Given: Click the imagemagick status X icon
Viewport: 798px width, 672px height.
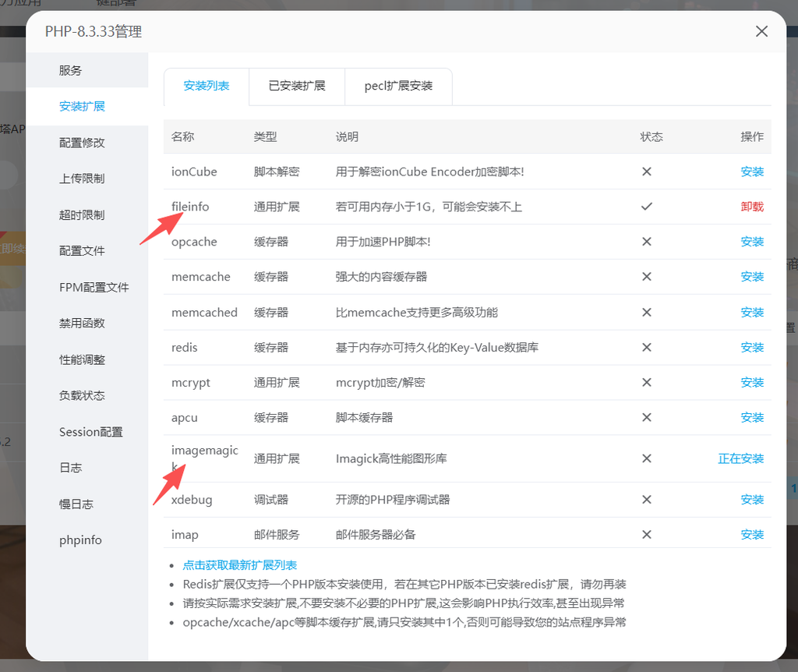Looking at the screenshot, I should pos(647,459).
